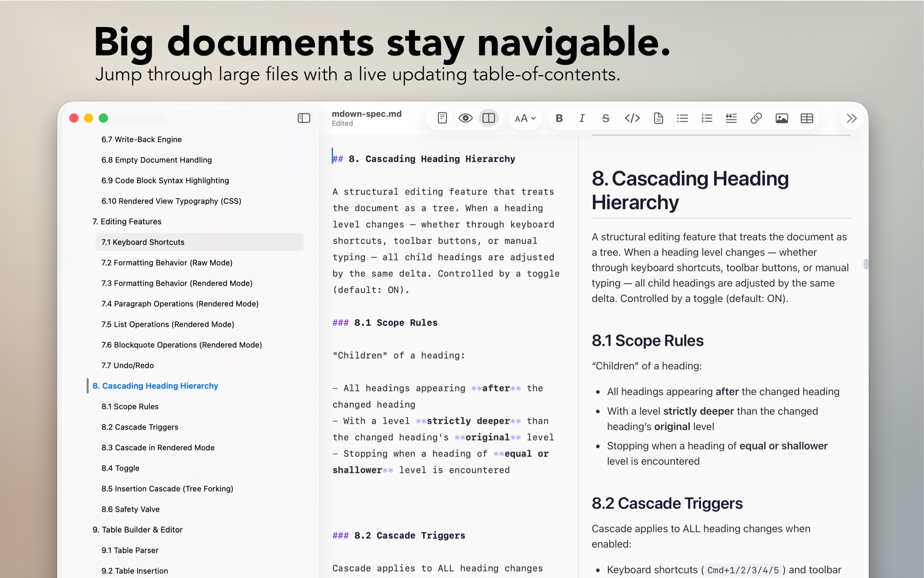
Task: Insert a numbered list
Action: coord(707,118)
